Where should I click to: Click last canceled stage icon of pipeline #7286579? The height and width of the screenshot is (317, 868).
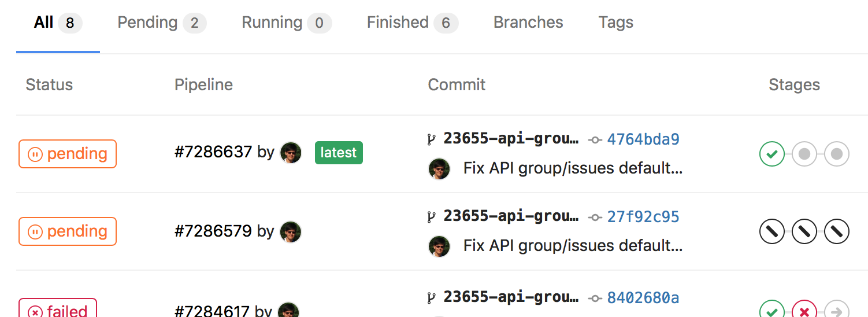pos(836,232)
